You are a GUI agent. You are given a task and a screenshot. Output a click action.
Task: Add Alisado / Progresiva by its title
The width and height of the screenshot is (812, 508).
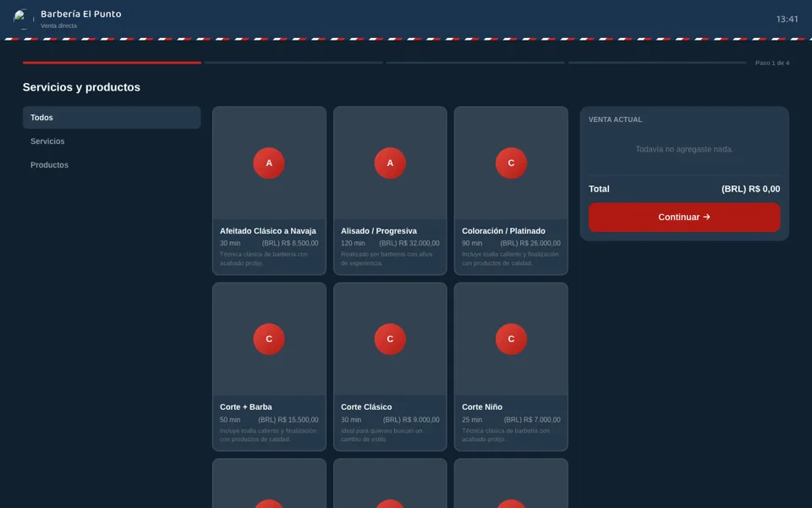[x=379, y=230]
